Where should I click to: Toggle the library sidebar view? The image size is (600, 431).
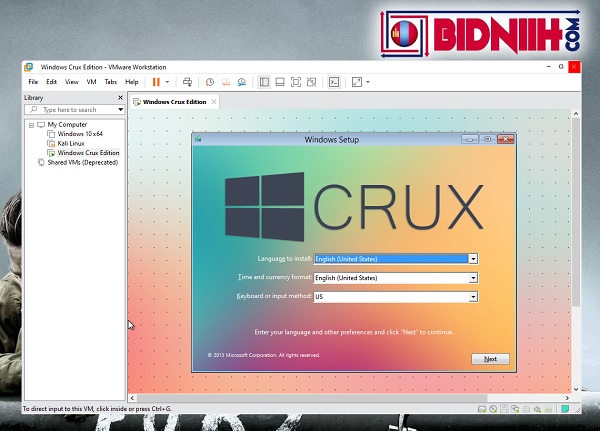pos(264,82)
